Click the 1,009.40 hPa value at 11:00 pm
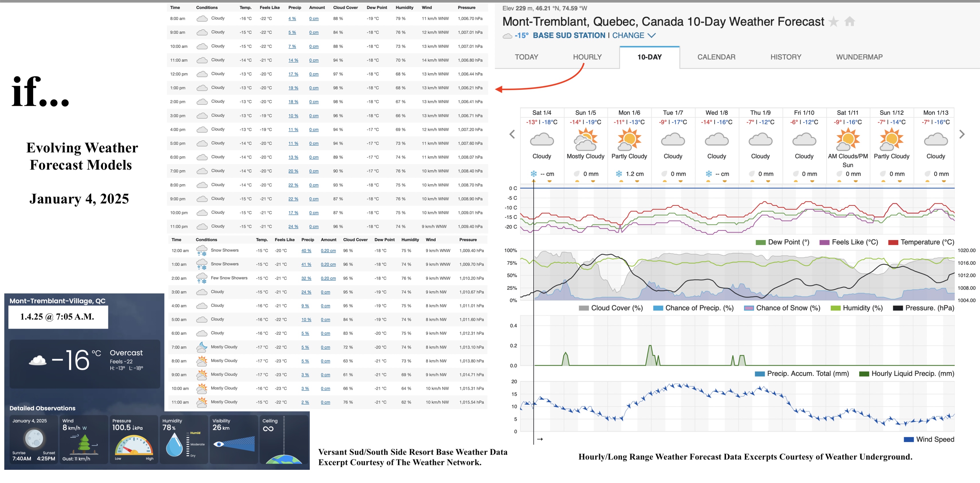 tap(470, 226)
